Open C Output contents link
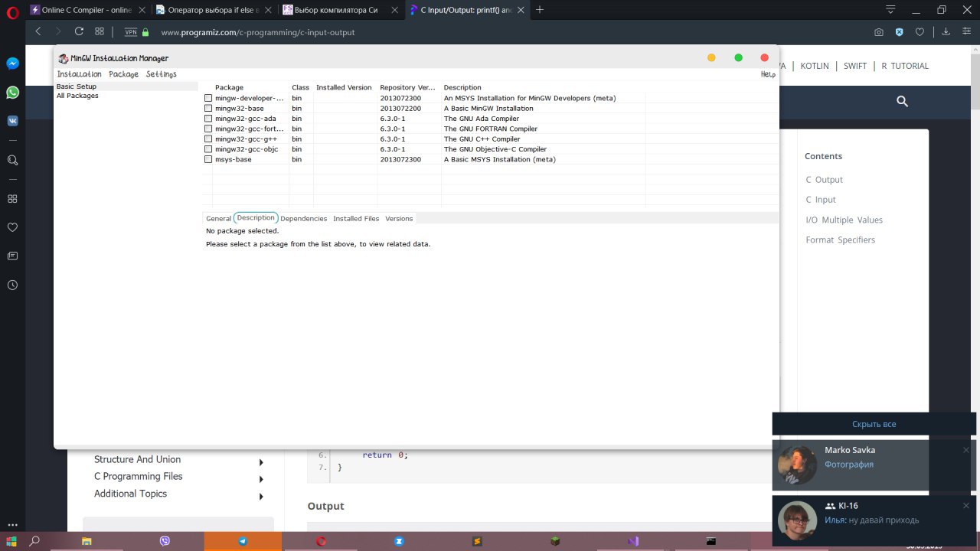Screen dimensions: 980x551 tap(824, 180)
